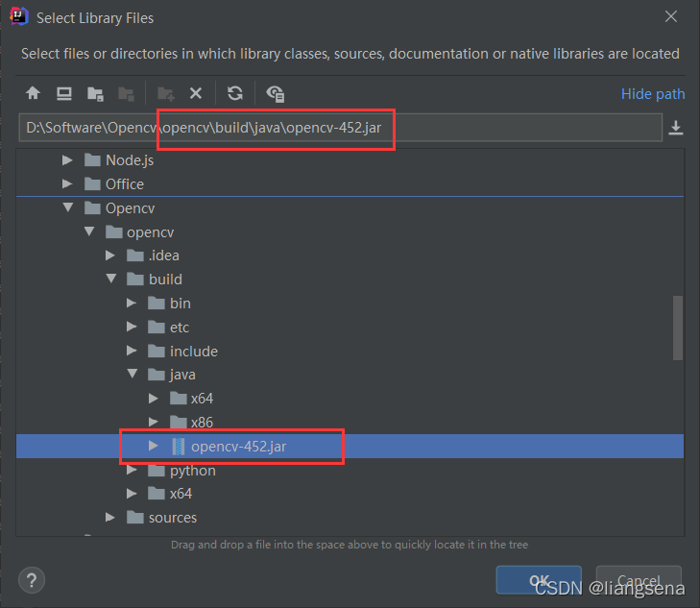
Task: Jump to Desktop directory icon
Action: pos(64,94)
